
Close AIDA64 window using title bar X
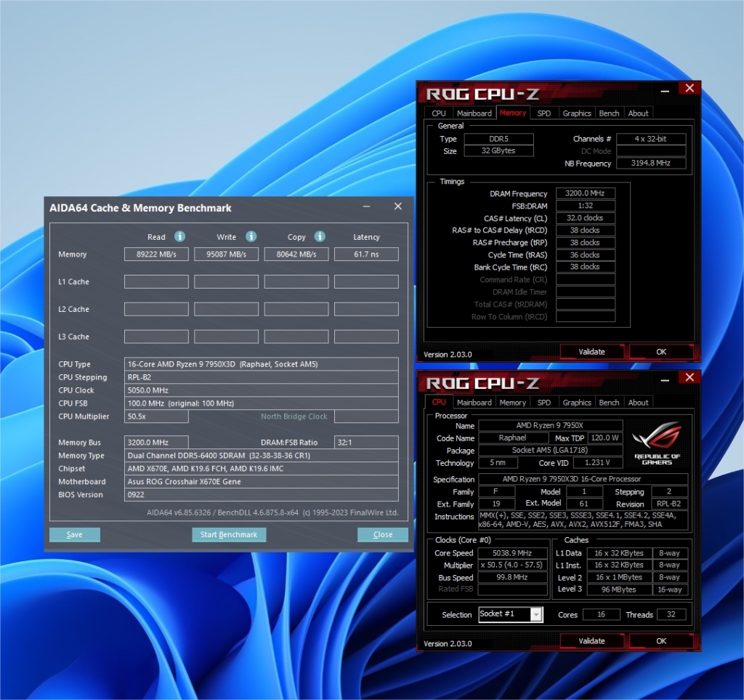coord(397,207)
